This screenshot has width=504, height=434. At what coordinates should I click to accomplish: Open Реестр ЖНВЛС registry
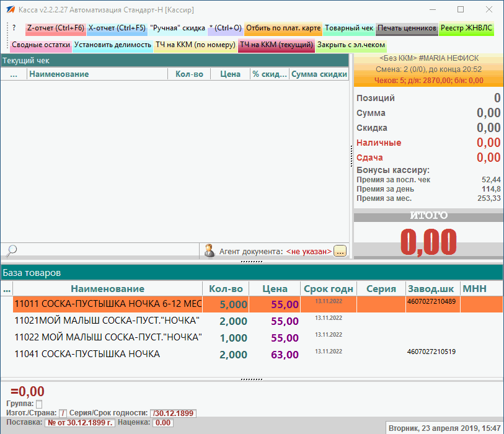(x=466, y=29)
